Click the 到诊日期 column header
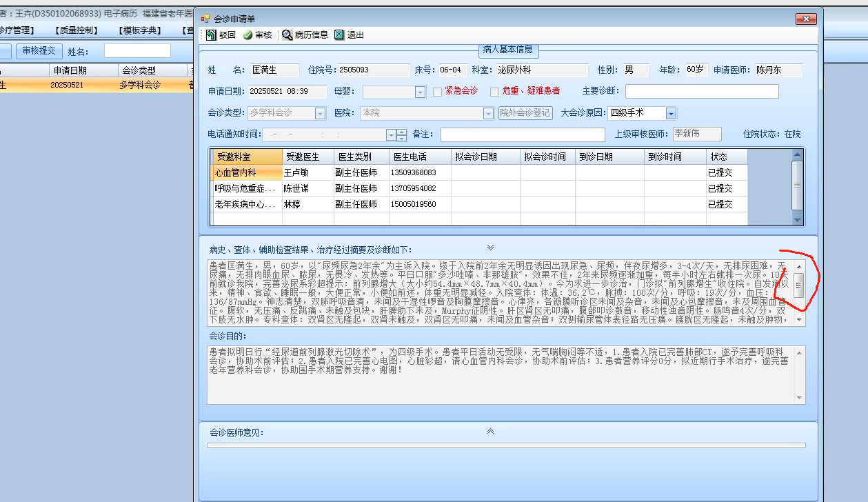 click(x=609, y=157)
